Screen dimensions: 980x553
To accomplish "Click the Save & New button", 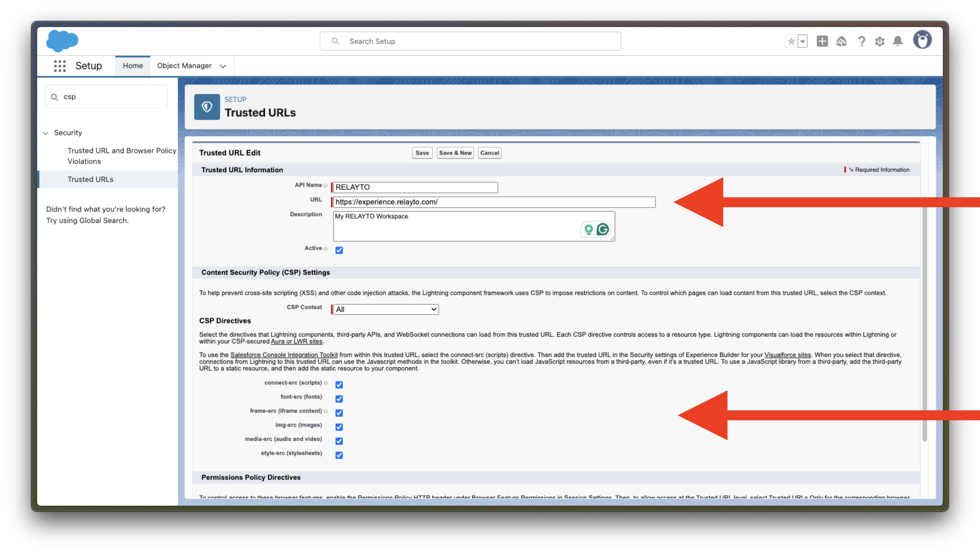I will [455, 153].
